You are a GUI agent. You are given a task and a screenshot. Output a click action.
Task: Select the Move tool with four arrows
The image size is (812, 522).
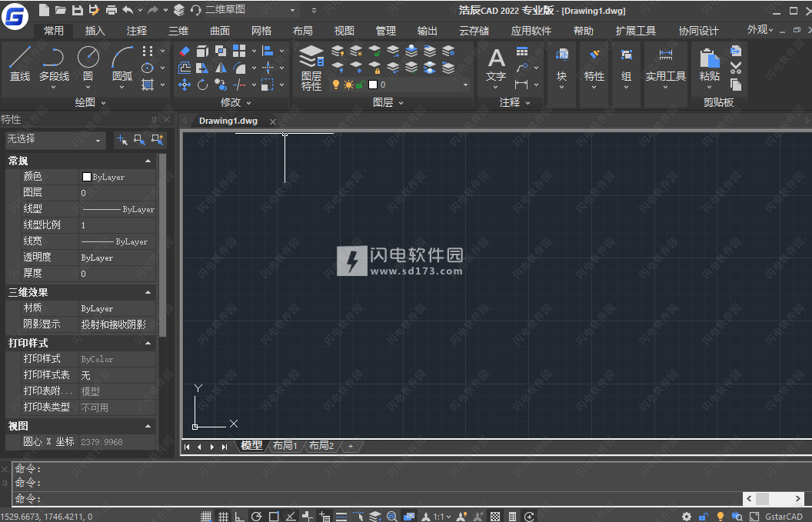(x=185, y=85)
